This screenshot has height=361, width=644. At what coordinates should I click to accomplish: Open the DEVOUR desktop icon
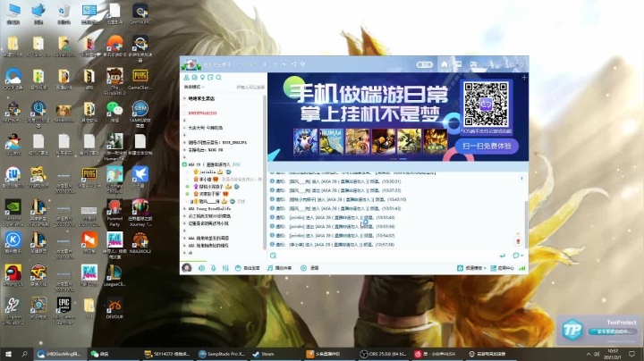[x=114, y=309]
